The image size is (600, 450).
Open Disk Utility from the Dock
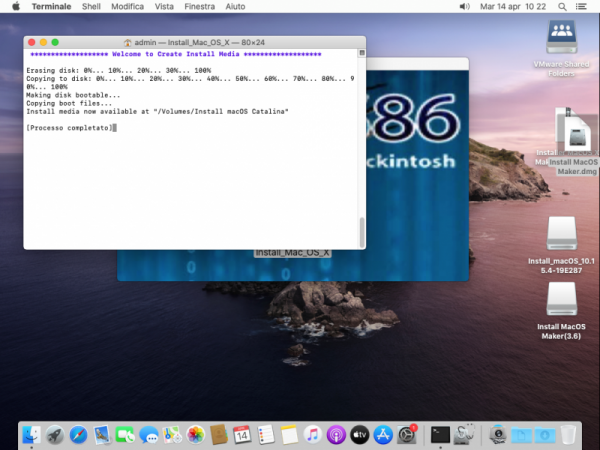pos(464,435)
